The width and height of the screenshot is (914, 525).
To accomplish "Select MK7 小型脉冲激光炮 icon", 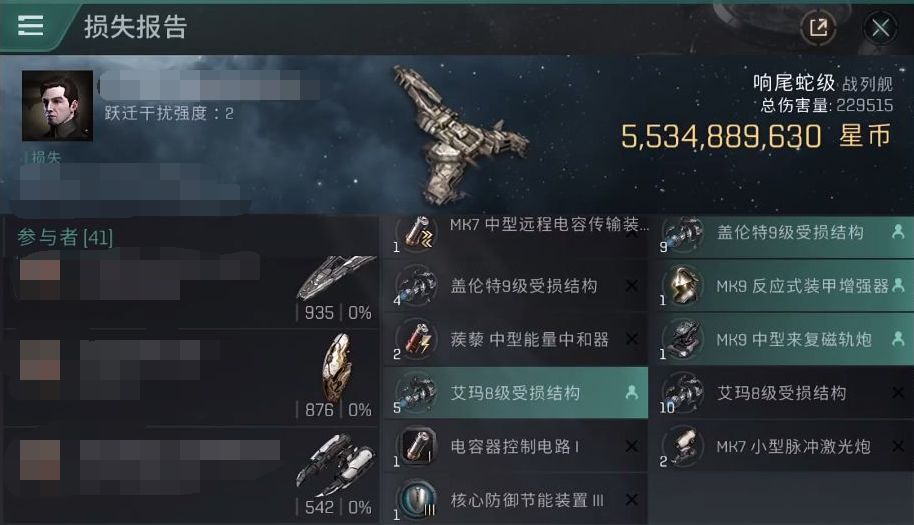I will pyautogui.click(x=683, y=446).
